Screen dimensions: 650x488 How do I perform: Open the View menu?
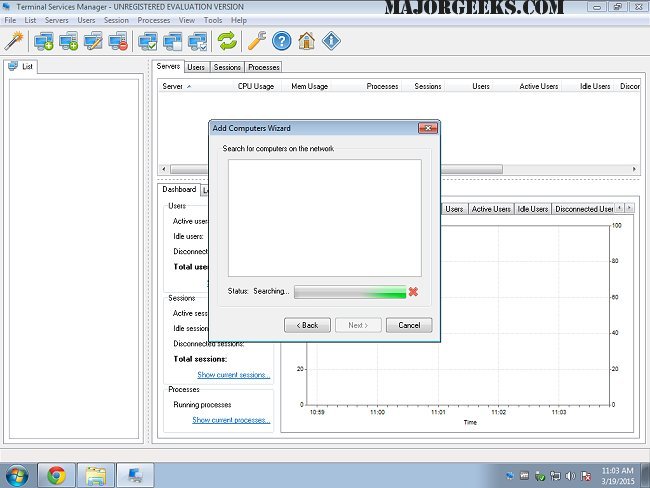click(x=187, y=20)
